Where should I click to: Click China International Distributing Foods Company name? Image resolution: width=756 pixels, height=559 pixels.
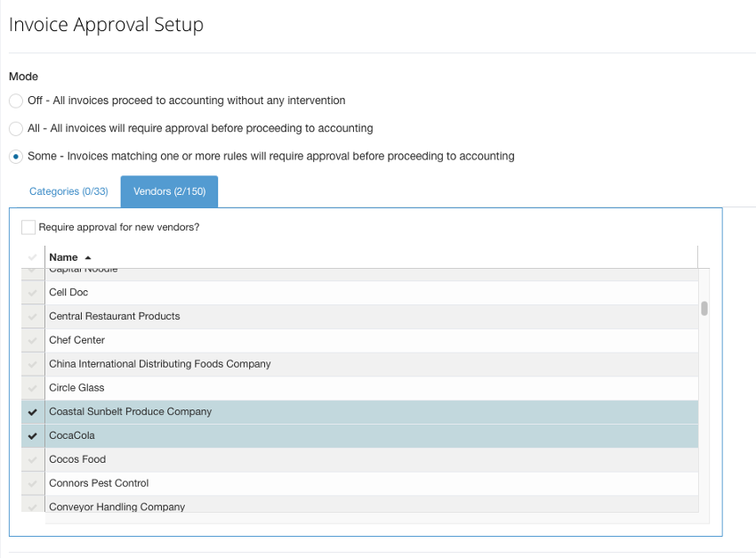click(x=159, y=364)
